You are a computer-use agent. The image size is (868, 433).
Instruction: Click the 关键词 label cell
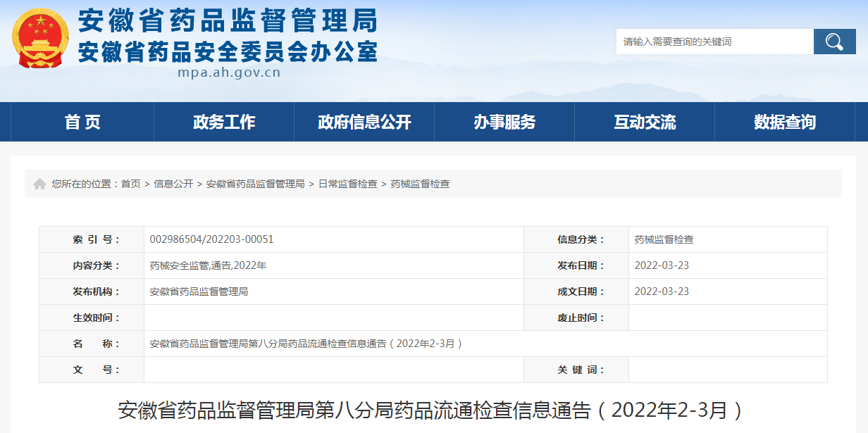coord(576,370)
